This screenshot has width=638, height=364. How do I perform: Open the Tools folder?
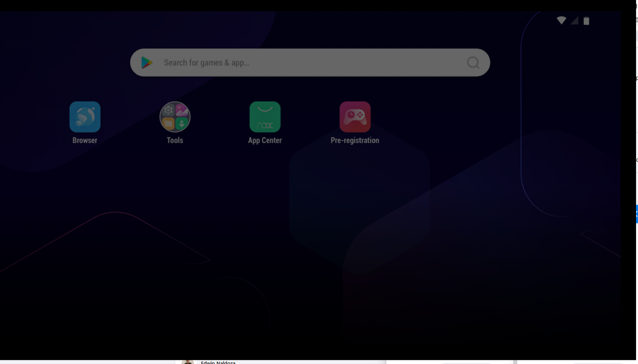(x=175, y=117)
